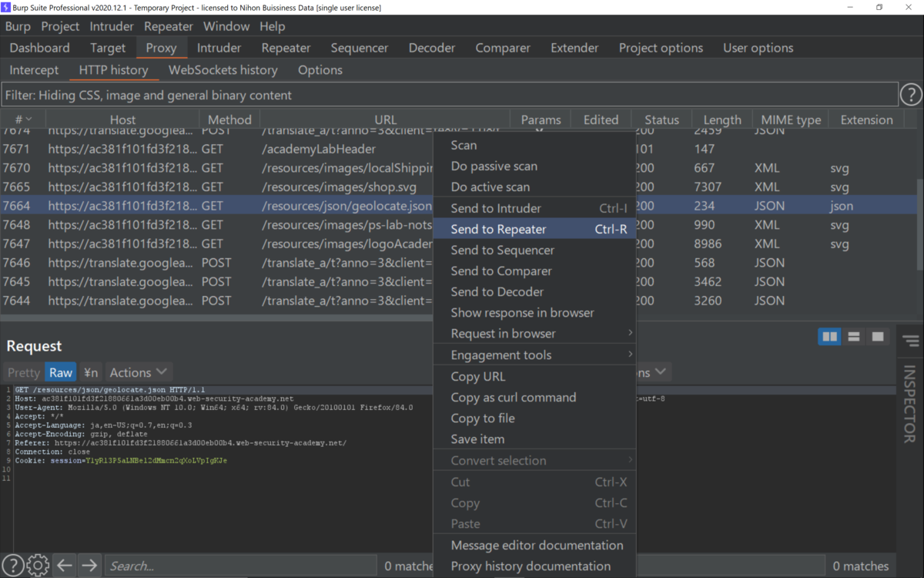Viewport: 924px width, 578px height.
Task: Select combined tabbed layout icon
Action: click(x=877, y=337)
